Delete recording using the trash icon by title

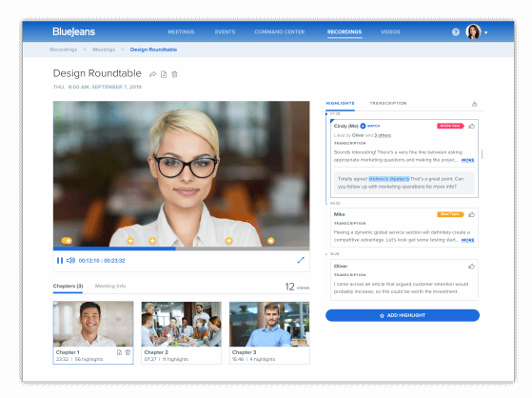pyautogui.click(x=174, y=74)
